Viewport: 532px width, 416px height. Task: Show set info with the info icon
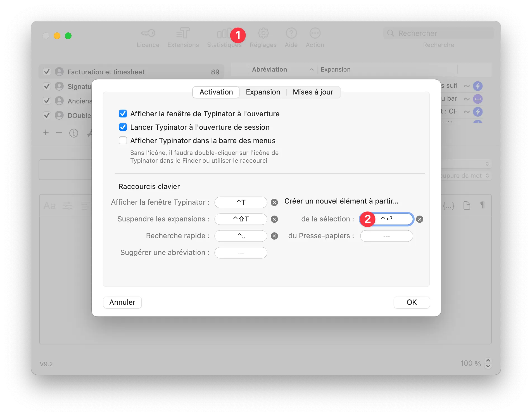[x=73, y=133]
